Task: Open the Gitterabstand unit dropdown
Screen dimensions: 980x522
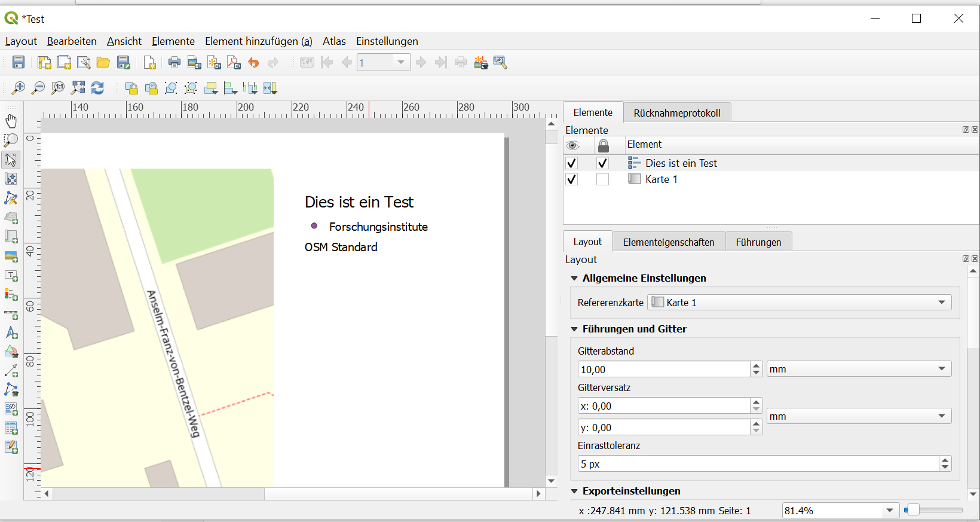Action: coord(859,369)
